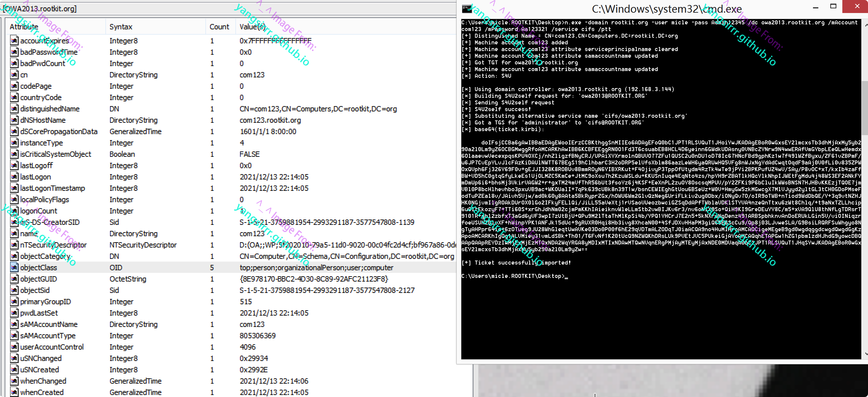Click the objectClass attribute icon

coord(14,268)
